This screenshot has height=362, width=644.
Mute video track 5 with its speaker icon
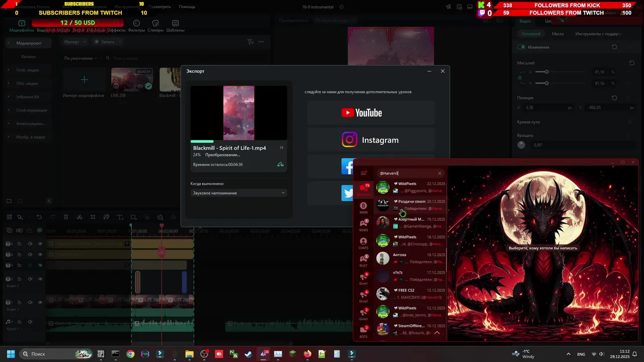click(x=30, y=243)
